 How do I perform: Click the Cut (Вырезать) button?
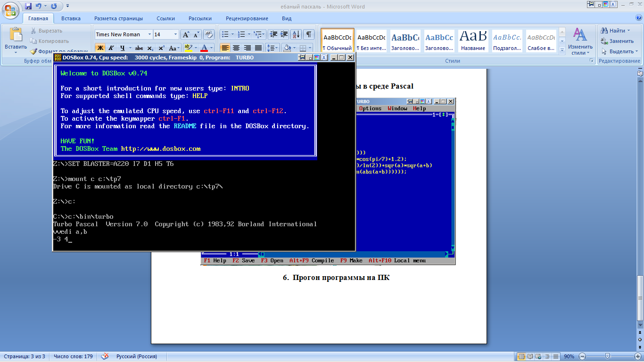pyautogui.click(x=46, y=31)
